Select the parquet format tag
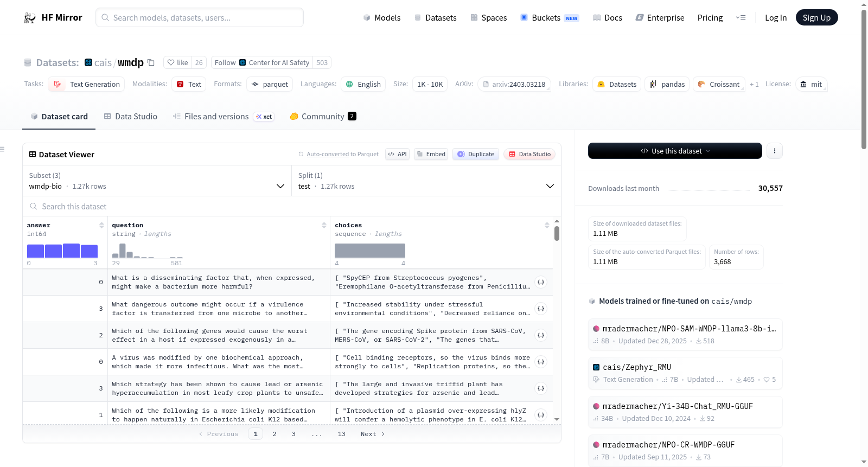This screenshot has width=868, height=467. [x=270, y=84]
